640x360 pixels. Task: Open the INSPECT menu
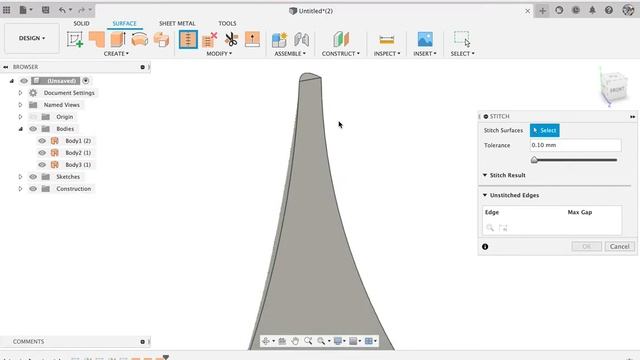pyautogui.click(x=387, y=53)
